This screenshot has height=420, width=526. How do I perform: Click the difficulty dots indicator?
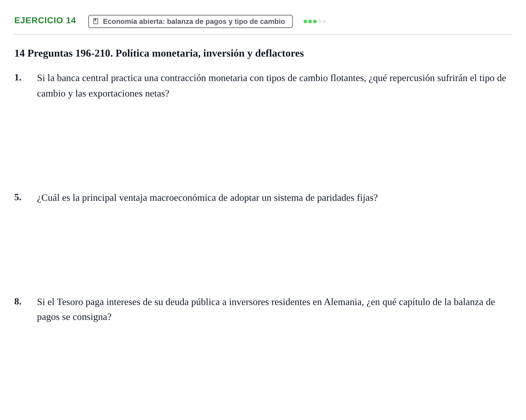pyautogui.click(x=315, y=21)
